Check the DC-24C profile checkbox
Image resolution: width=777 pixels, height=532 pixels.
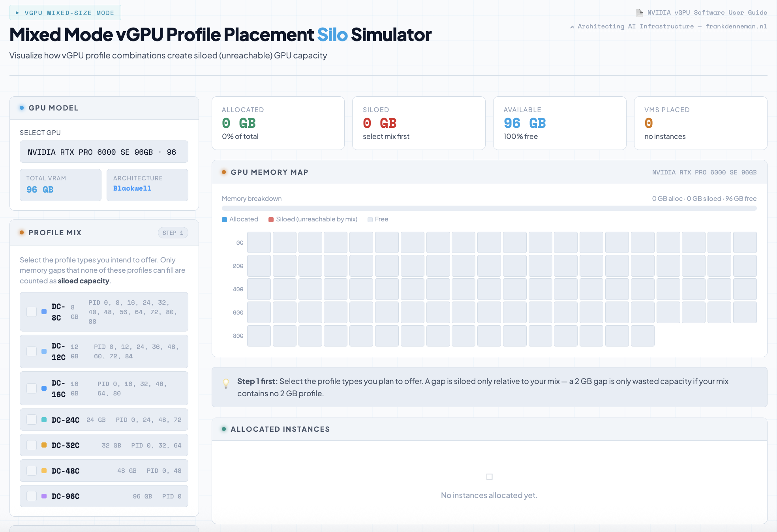coord(32,420)
